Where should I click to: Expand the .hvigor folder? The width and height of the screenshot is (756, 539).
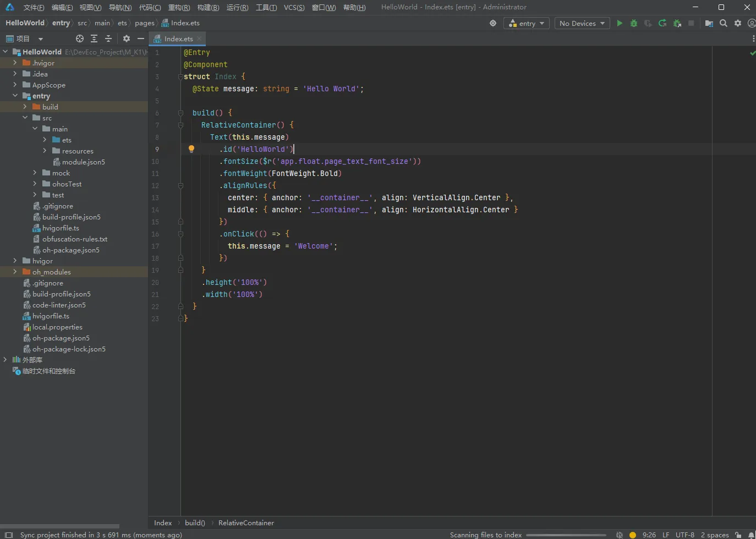(15, 63)
